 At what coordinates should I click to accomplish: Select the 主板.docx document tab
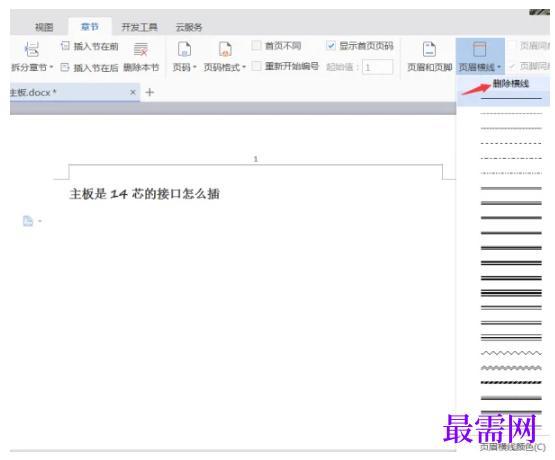point(75,92)
